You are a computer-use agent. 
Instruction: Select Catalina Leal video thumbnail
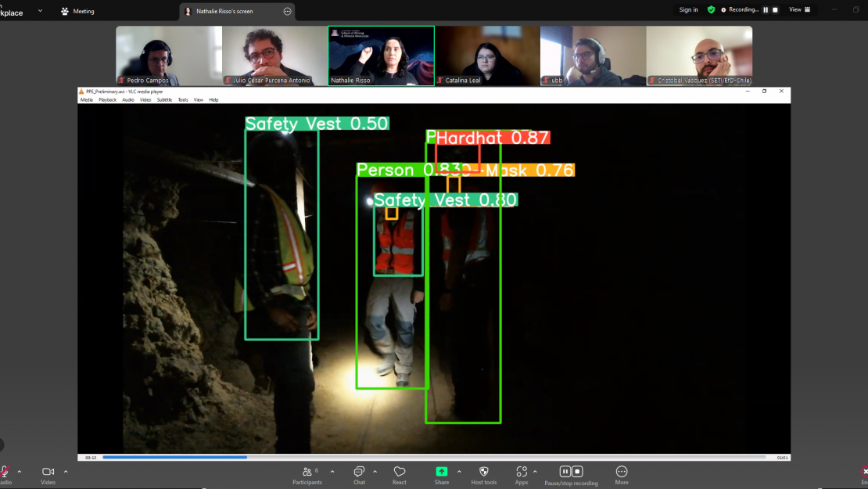coord(487,56)
